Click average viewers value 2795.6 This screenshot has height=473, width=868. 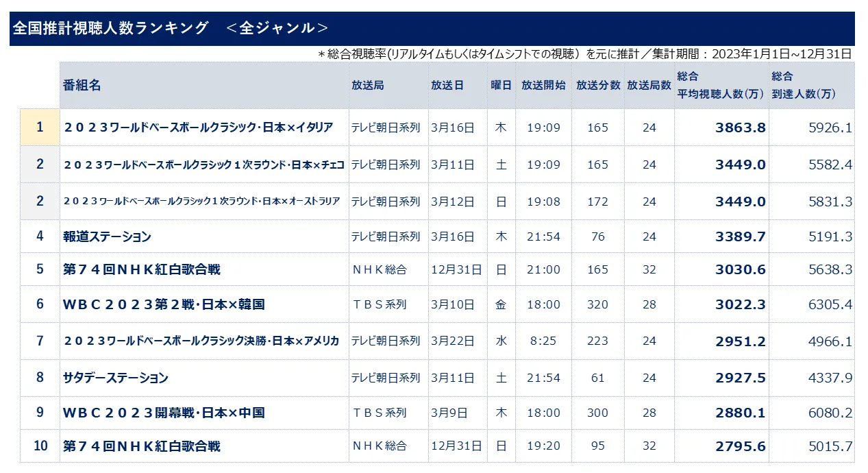pos(741,446)
